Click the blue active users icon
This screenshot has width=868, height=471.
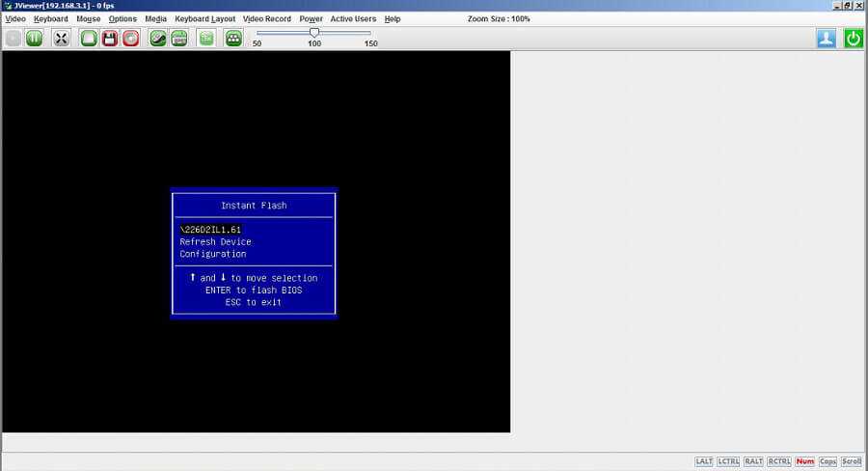coord(827,39)
